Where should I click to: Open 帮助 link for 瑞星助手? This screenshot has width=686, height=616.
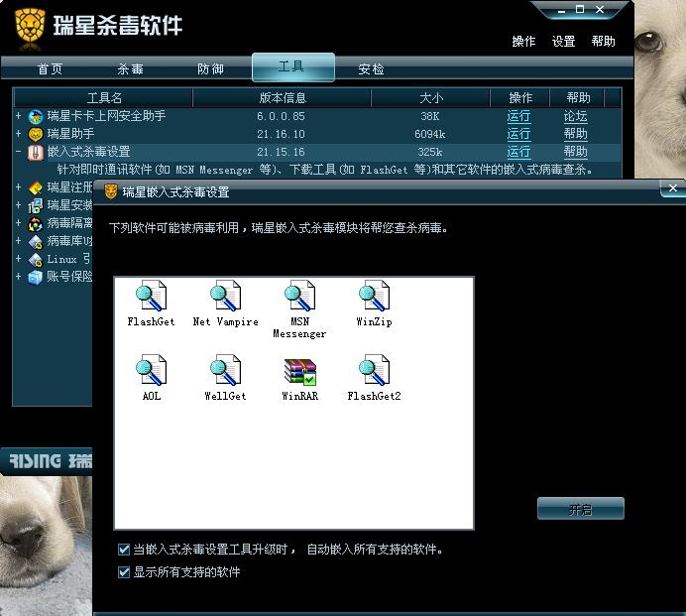tap(575, 134)
